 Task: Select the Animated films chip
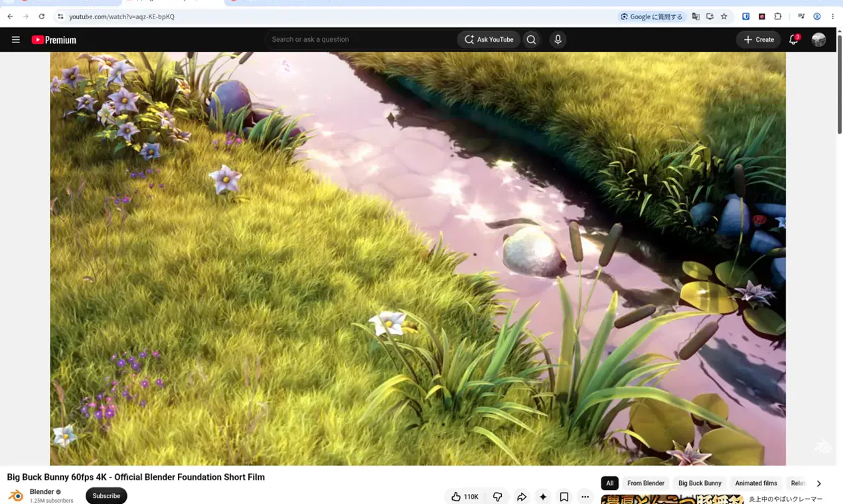pos(756,483)
